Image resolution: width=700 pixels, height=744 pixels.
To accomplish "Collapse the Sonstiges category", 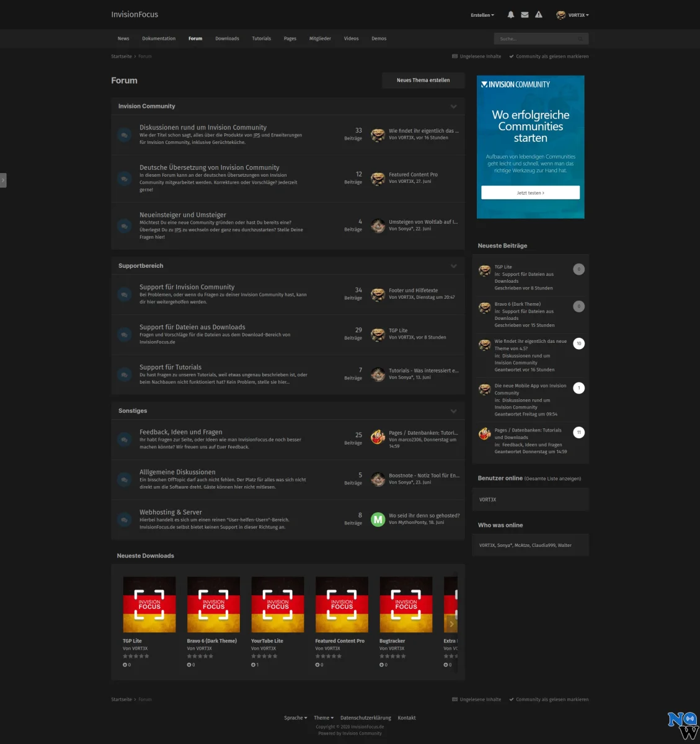I will pyautogui.click(x=453, y=411).
